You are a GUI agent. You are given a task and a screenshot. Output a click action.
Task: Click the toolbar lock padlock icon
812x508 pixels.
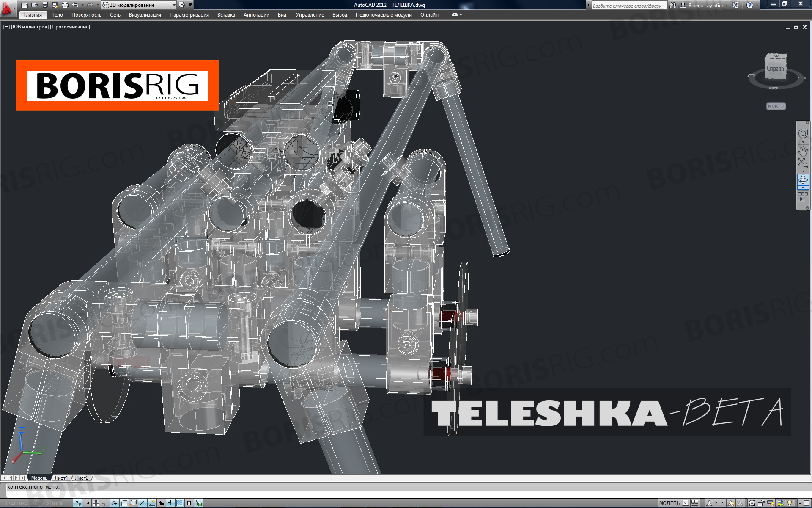(761, 503)
